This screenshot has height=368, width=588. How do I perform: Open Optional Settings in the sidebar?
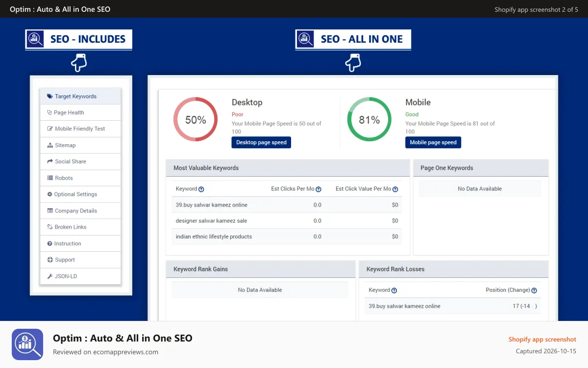point(80,194)
